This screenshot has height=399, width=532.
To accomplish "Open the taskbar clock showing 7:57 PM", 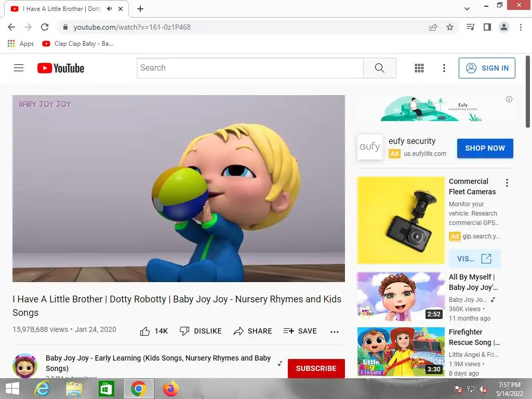I will pyautogui.click(x=510, y=389).
